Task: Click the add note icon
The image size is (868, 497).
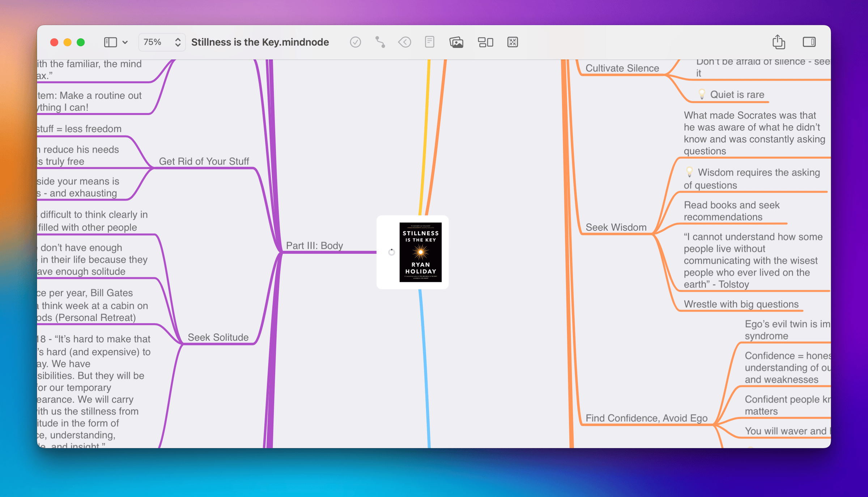Action: coord(429,42)
